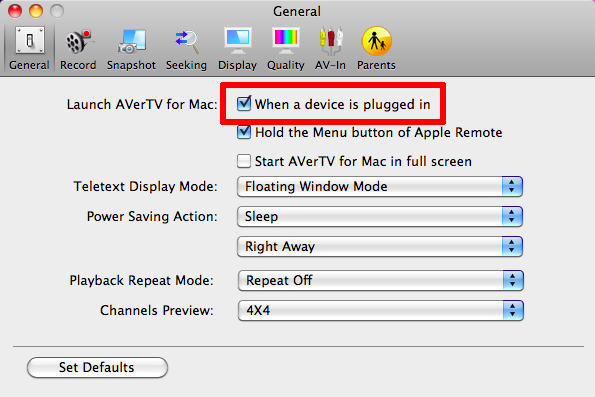Toggle Hold the Menu button of Apple Remote

244,132
